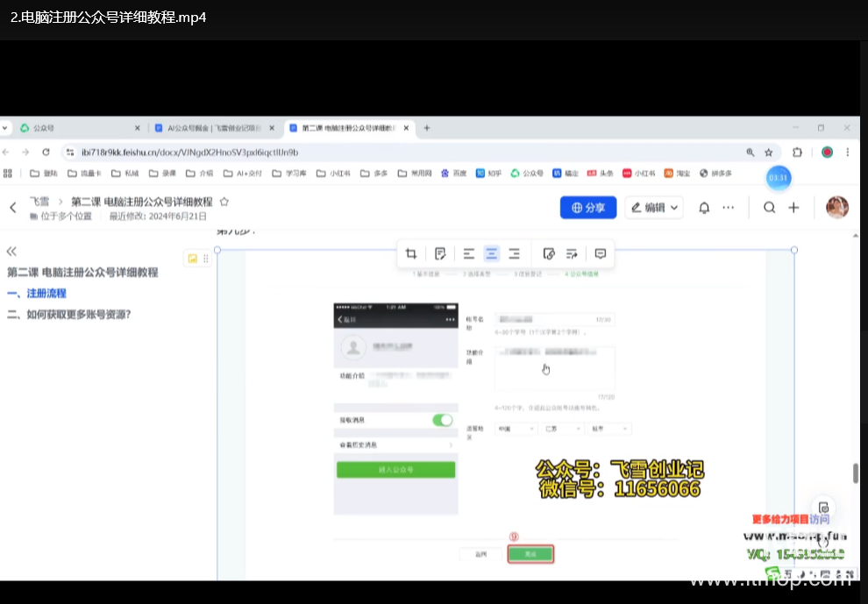Open the page zoom indicator icon
The height and width of the screenshot is (604, 868).
[x=751, y=153]
